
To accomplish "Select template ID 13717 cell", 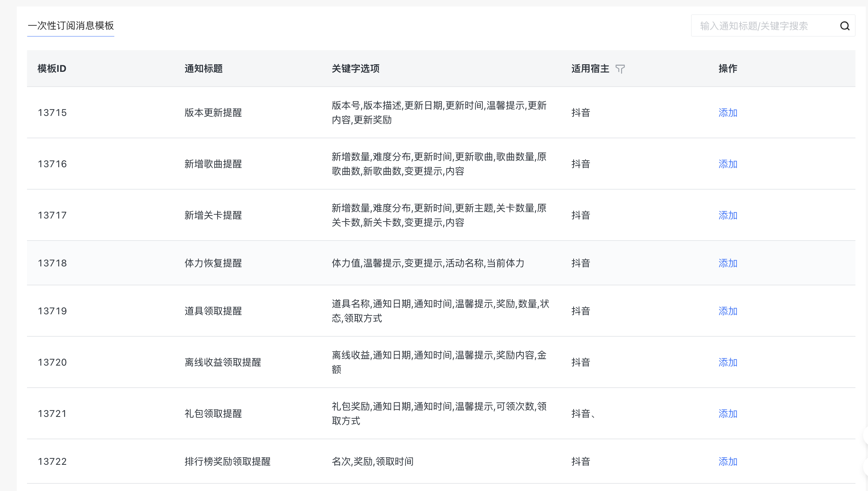I will click(52, 215).
